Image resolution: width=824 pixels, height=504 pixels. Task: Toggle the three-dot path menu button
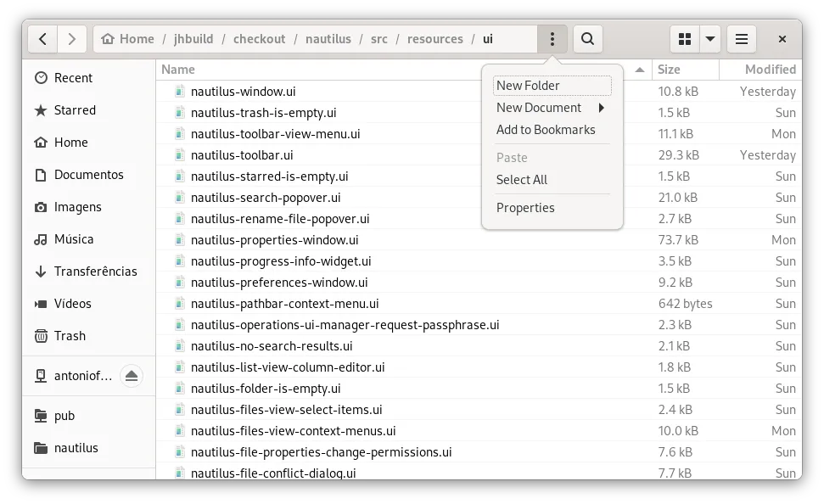552,39
